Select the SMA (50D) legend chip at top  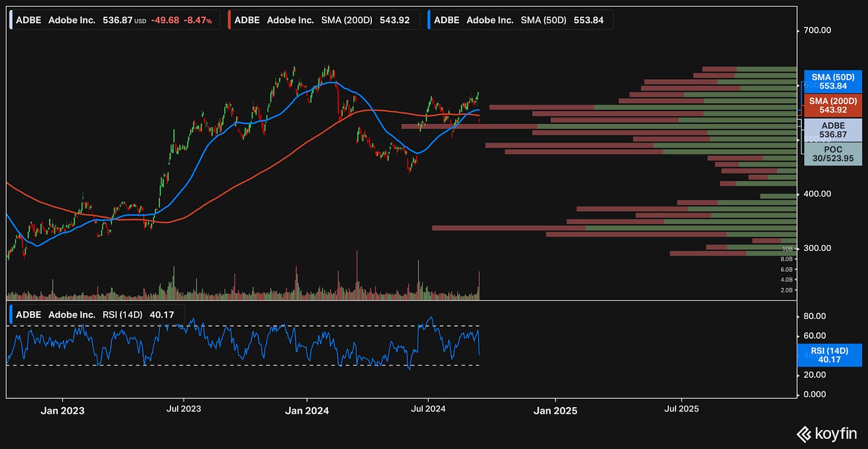[x=520, y=20]
